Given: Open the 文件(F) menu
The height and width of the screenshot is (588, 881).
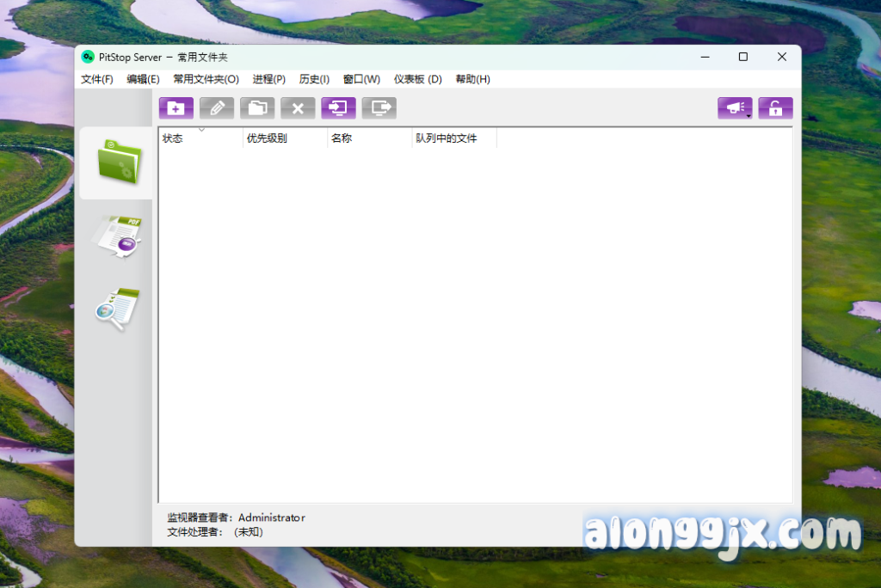Looking at the screenshot, I should pyautogui.click(x=97, y=79).
